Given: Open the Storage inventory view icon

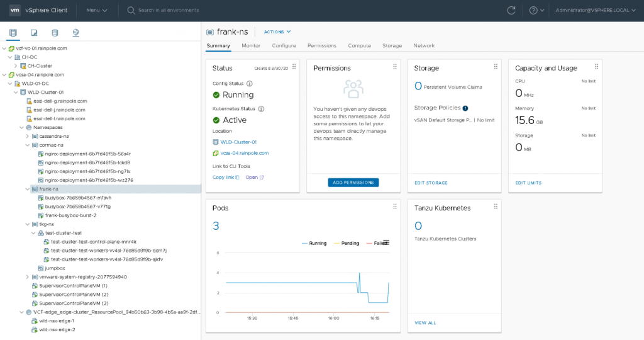Looking at the screenshot, I should pos(55,33).
